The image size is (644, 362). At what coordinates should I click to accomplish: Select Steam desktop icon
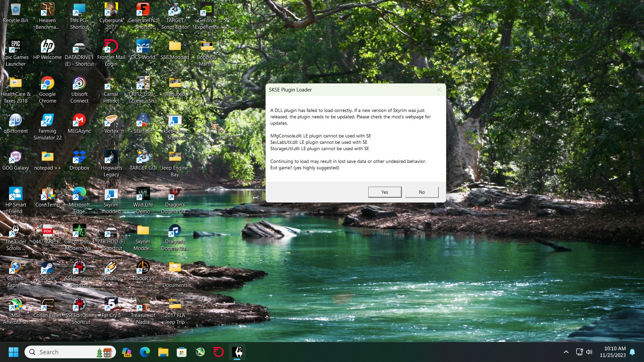point(47,271)
